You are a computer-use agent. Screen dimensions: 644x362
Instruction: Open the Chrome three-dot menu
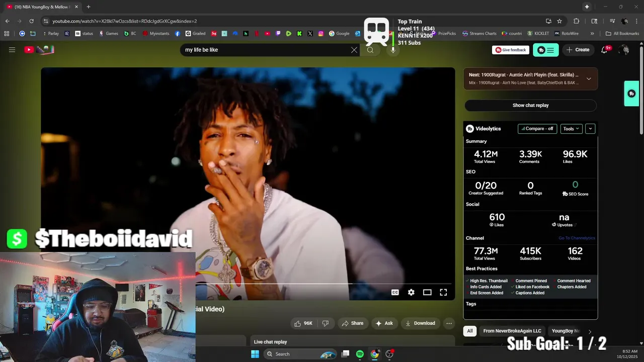[x=636, y=21]
